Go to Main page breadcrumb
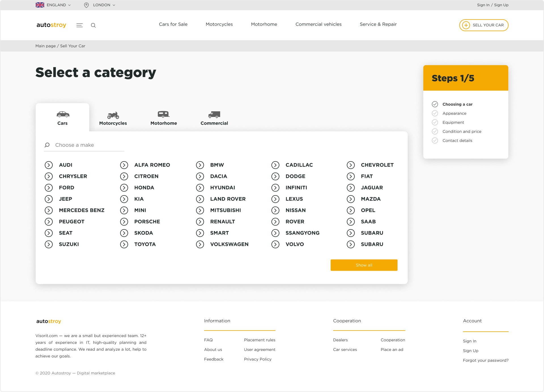Screen dimensions: 544x392 coord(45,46)
